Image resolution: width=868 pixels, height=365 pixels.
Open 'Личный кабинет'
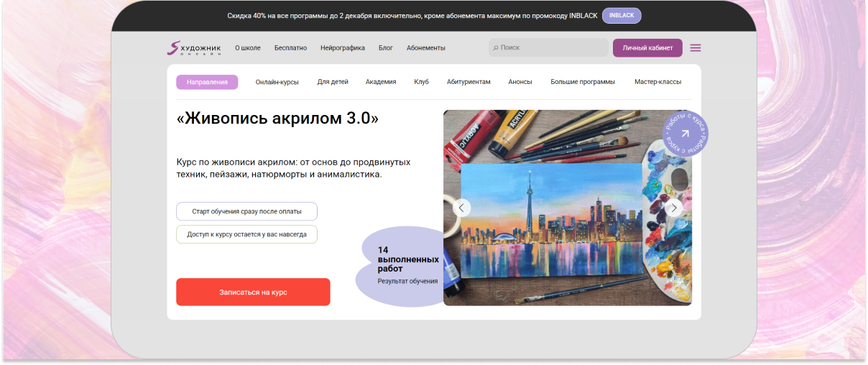pos(647,48)
